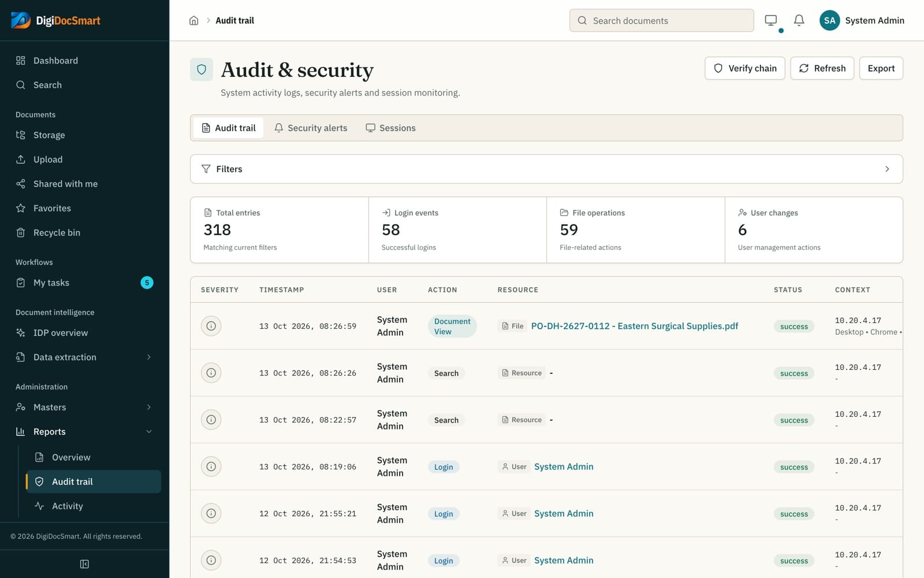Click info severity icon for 08:26:26 row

[x=211, y=373]
